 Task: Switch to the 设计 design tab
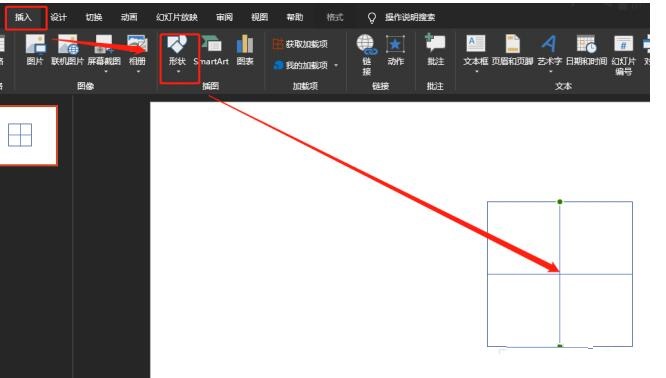58,17
